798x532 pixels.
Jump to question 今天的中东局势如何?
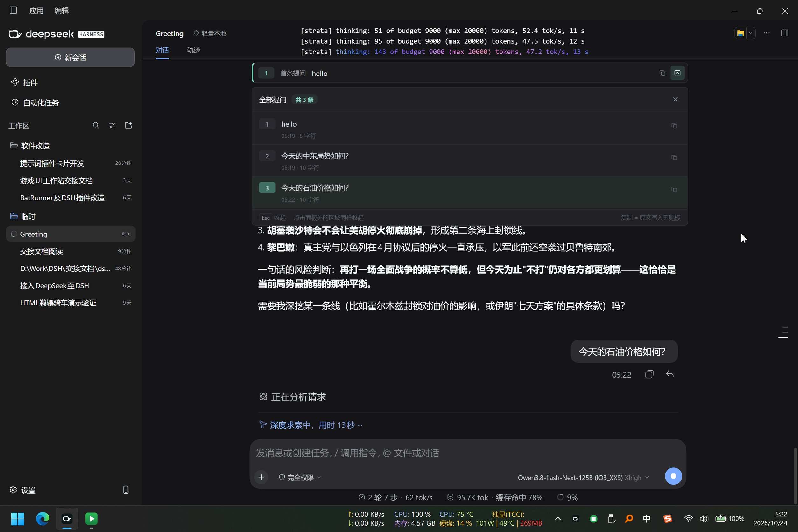(470, 160)
